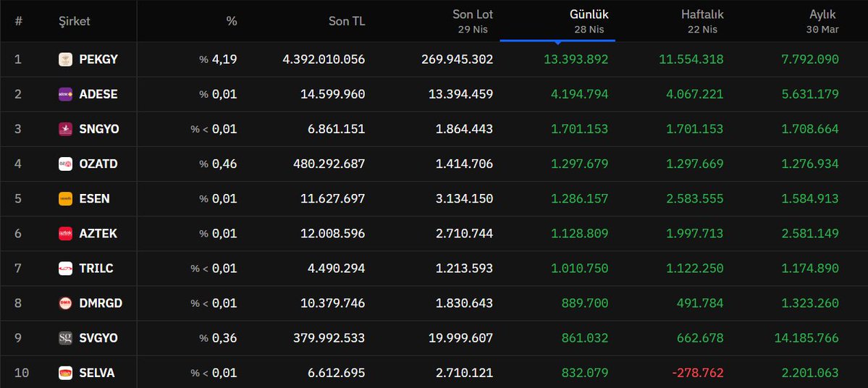This screenshot has width=868, height=388.
Task: Click DMRGD monthly value 1.323.260
Action: 810,303
